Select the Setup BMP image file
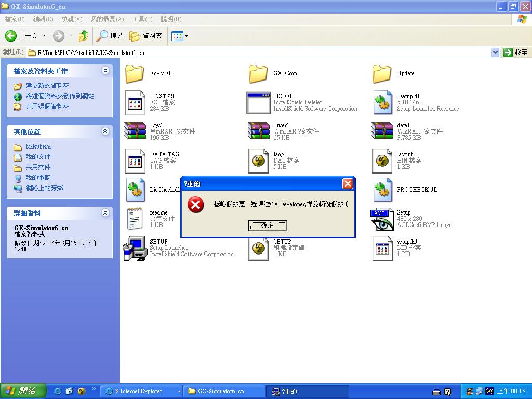532x399 pixels. (x=382, y=219)
